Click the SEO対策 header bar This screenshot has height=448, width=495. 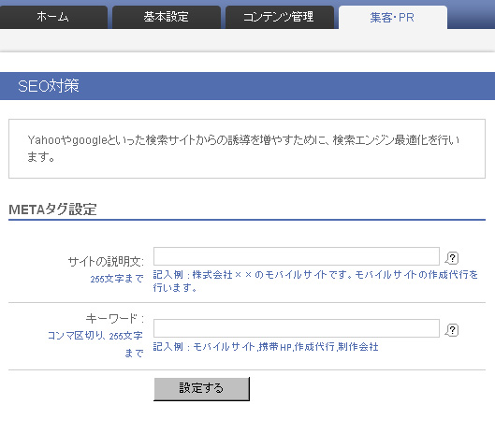pyautogui.click(x=247, y=86)
